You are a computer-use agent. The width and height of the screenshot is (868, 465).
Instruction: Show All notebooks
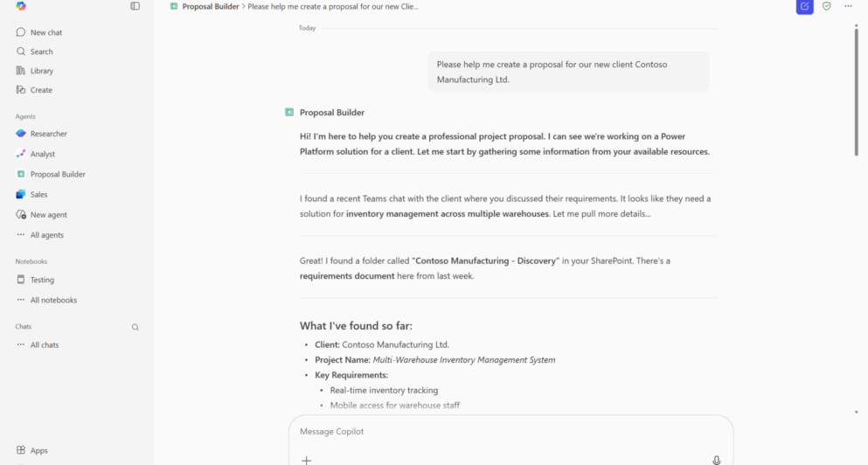click(46, 300)
